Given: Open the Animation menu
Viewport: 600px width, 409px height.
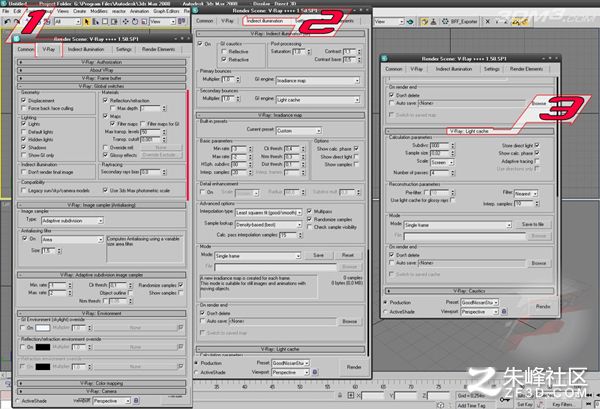Looking at the screenshot, I should (139, 11).
